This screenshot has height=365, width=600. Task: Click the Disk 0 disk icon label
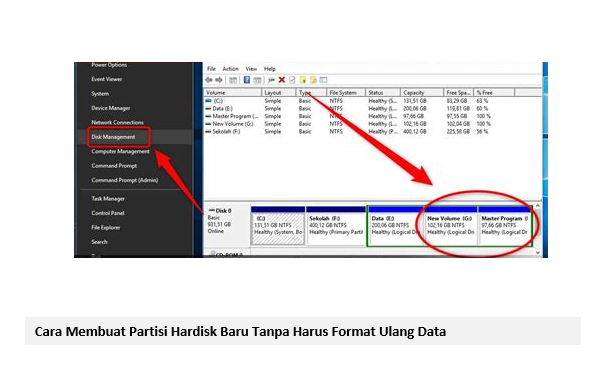220,210
